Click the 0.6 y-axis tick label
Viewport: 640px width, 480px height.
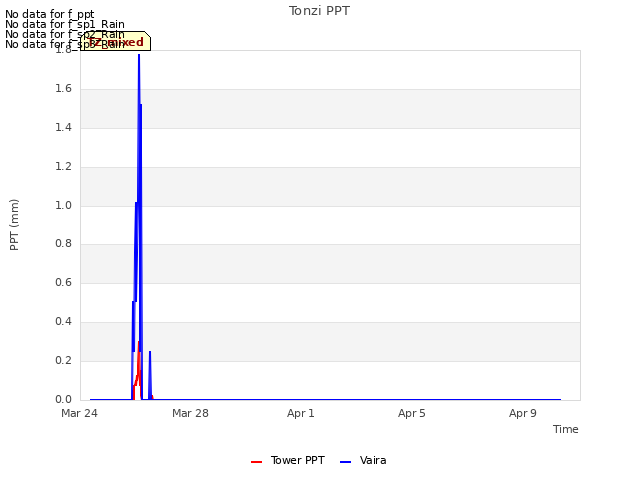[x=63, y=282]
